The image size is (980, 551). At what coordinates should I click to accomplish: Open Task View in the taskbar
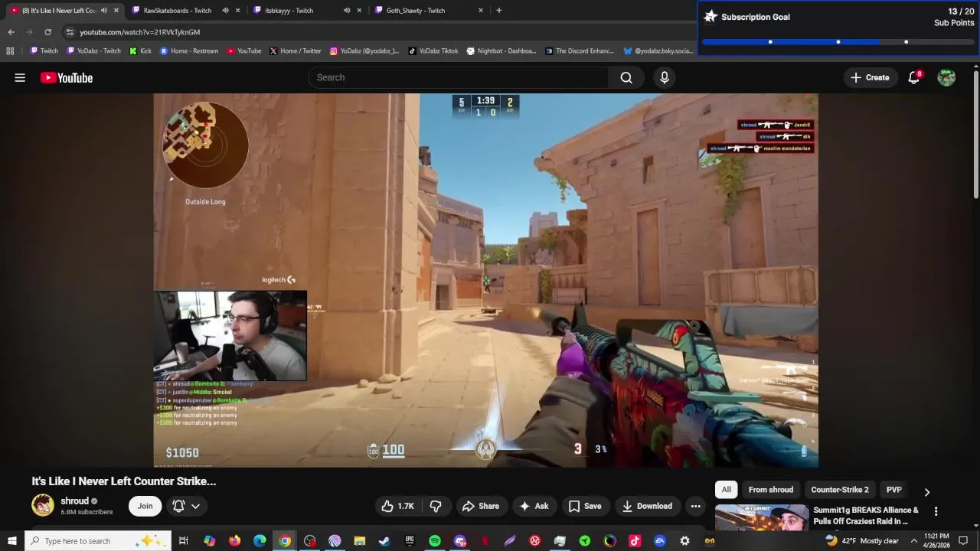(x=184, y=541)
